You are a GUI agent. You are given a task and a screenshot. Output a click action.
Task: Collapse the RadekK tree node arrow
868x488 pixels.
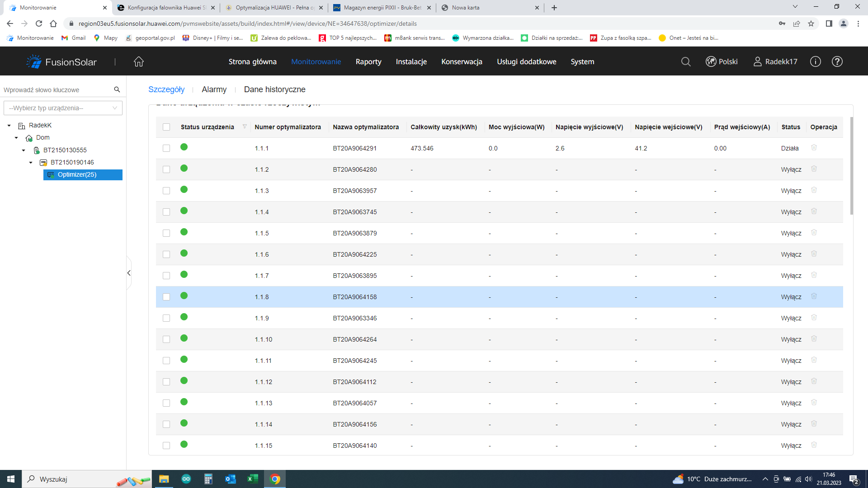point(9,126)
